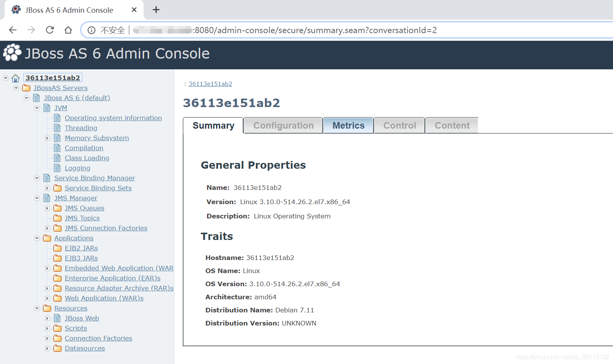613x364 pixels.
Task: Click the JBossAS Servers folder icon
Action: (26, 88)
